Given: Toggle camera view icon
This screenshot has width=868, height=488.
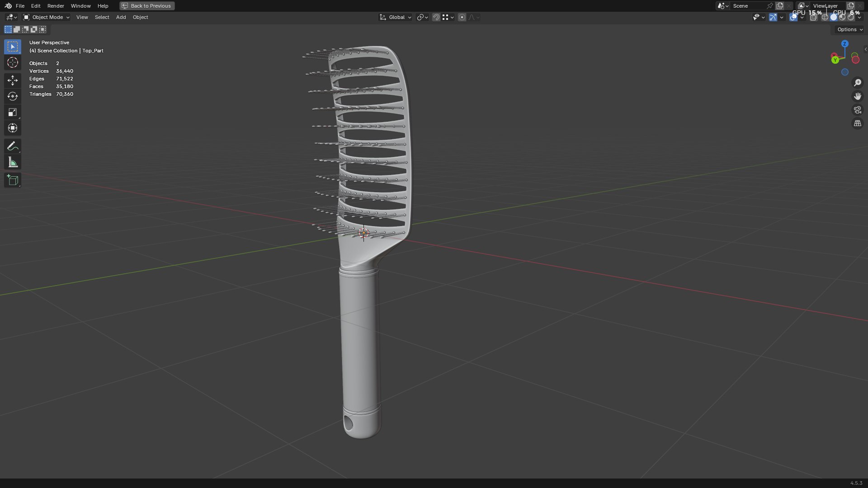Looking at the screenshot, I should tap(858, 110).
